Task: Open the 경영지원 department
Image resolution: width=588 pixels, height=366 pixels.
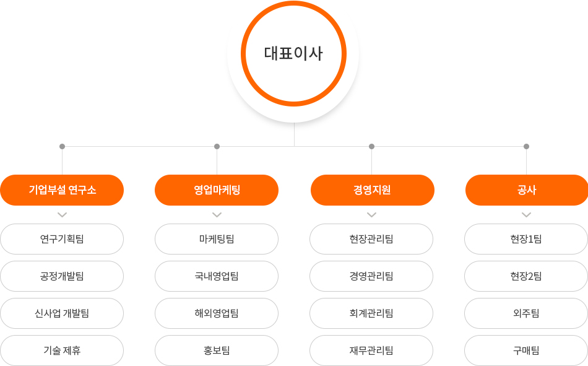Action: pyautogui.click(x=373, y=190)
